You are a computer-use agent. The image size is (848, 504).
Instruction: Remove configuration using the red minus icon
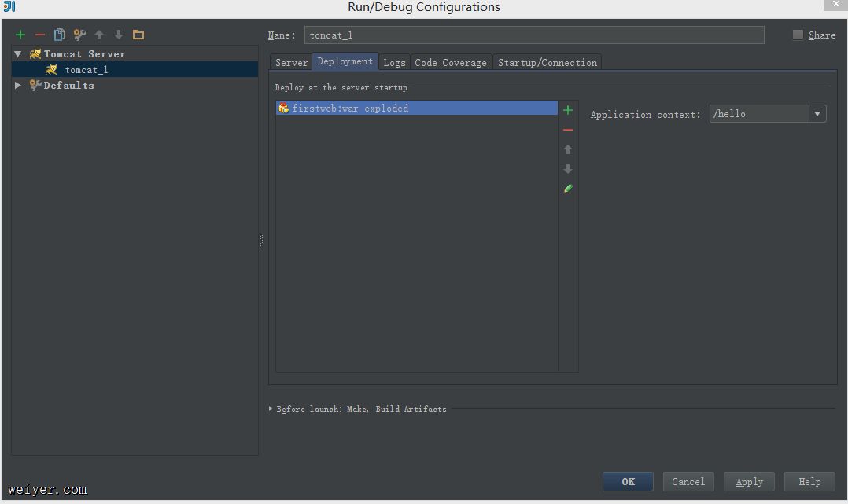point(40,35)
